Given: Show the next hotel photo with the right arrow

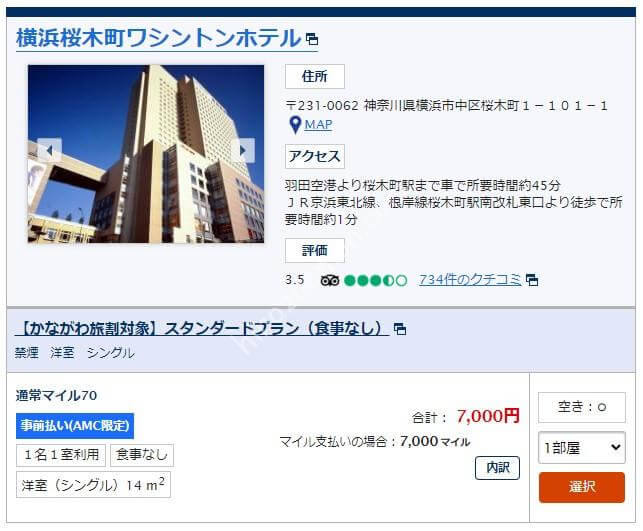Looking at the screenshot, I should [x=243, y=150].
